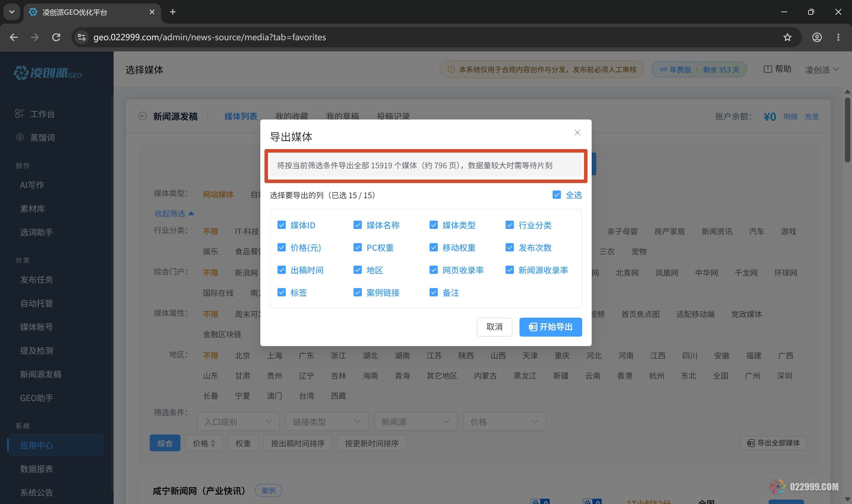Open the 帮助 book icon
Viewport: 852px width, 504px height.
[x=768, y=69]
